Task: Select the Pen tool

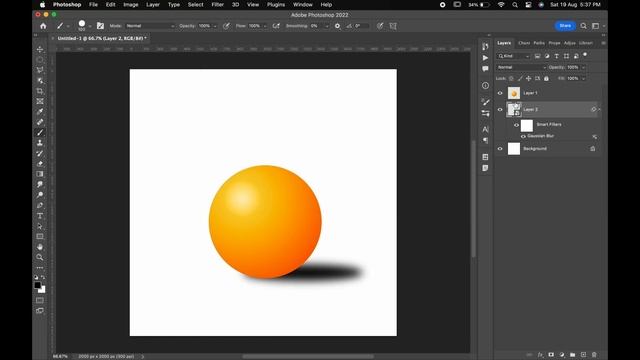Action: point(40,205)
